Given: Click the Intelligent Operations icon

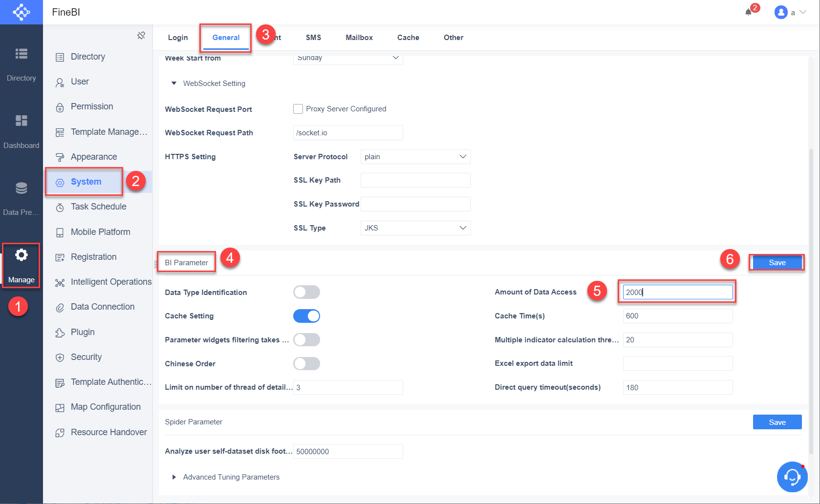Looking at the screenshot, I should pos(60,283).
